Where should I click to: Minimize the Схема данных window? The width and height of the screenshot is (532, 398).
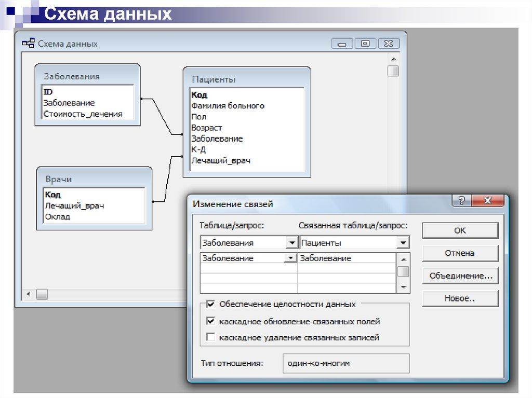coord(342,44)
